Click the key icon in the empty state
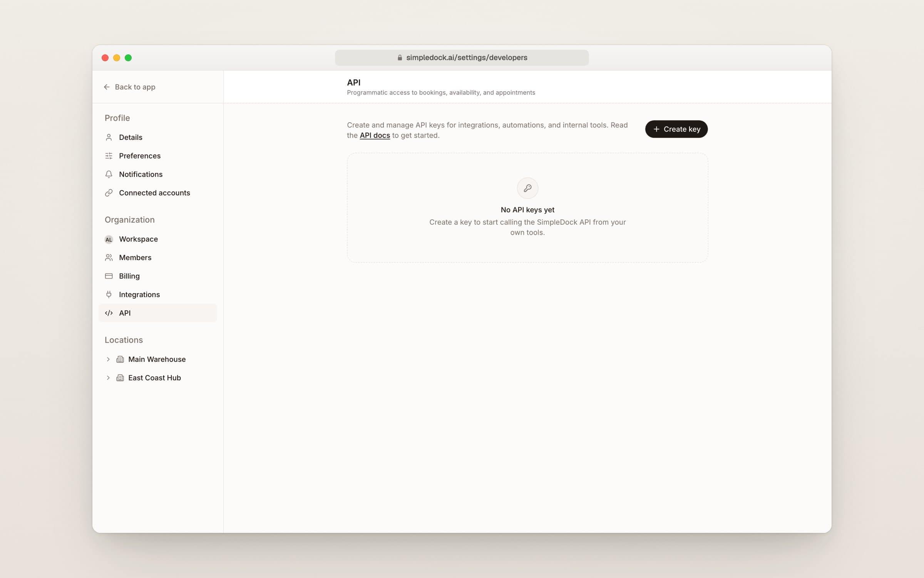924x578 pixels. click(x=527, y=188)
